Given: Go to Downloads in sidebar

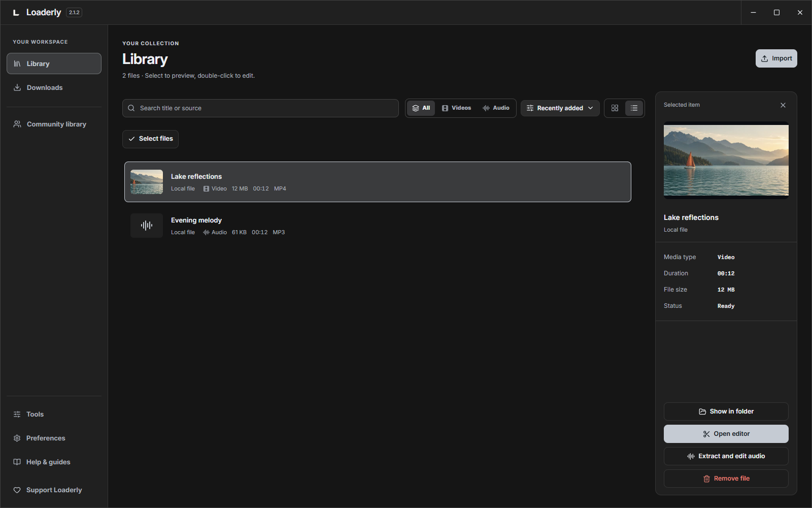Looking at the screenshot, I should [54, 87].
